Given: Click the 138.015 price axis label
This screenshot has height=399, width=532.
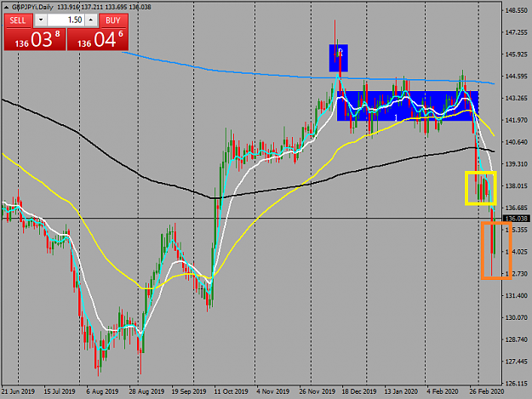Looking at the screenshot, I should tap(517, 185).
